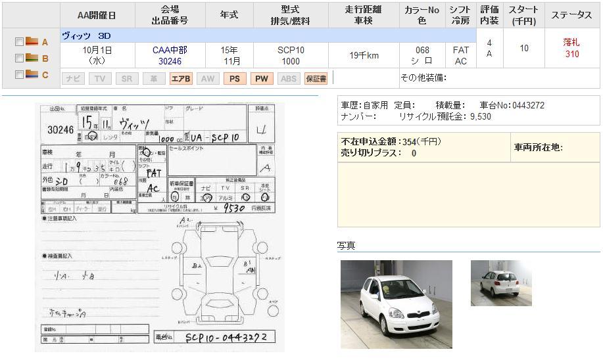The width and height of the screenshot is (603, 364).
Task: Click the その他装備 label
Action: [x=423, y=78]
